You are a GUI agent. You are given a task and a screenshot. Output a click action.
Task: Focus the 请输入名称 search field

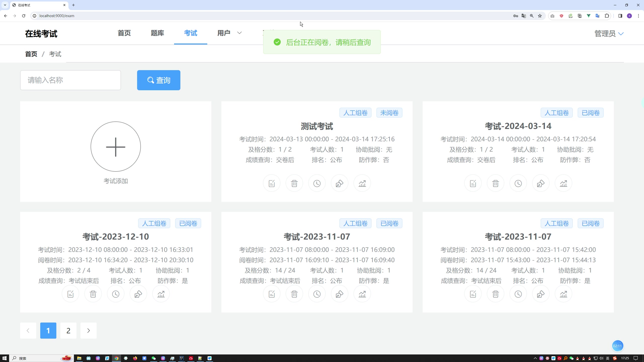70,80
